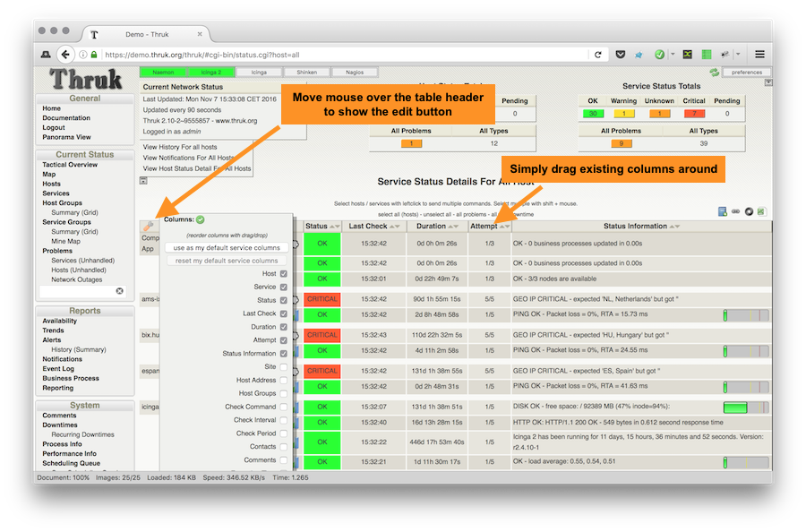Viewport: 806px width, 532px height.
Task: Open the Pocket extension icon
Action: coord(621,55)
